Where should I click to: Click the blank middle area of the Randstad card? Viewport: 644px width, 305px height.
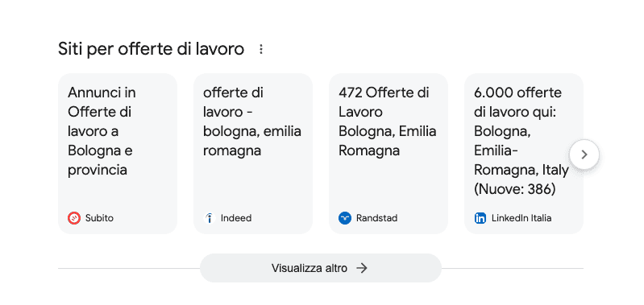pyautogui.click(x=388, y=184)
